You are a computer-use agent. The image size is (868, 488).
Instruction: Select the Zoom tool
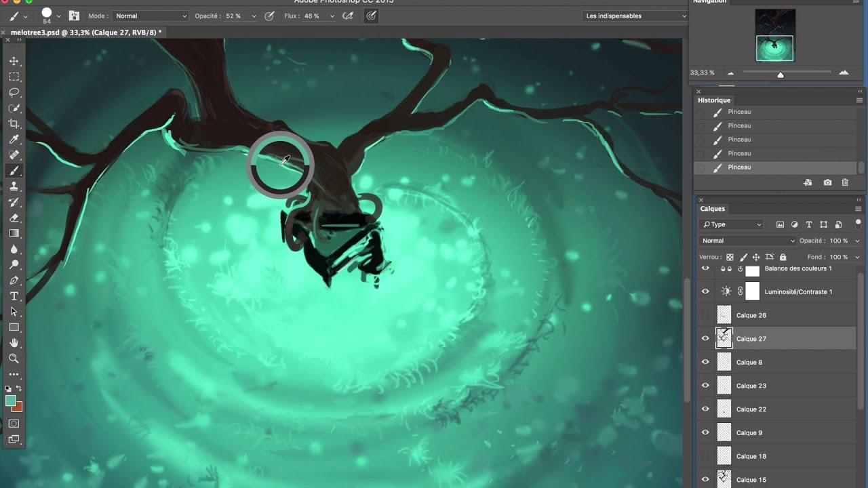14,359
